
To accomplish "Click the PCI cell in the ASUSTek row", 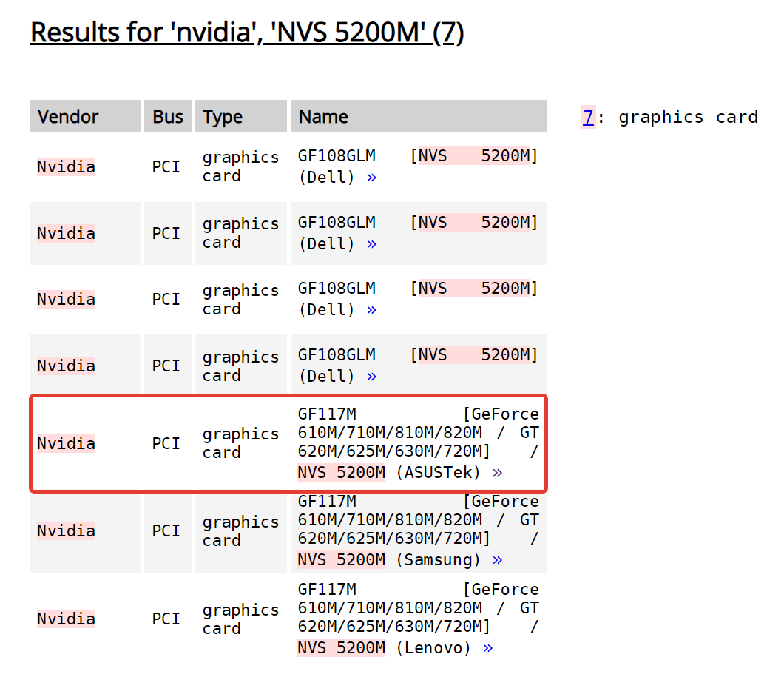I will (x=166, y=443).
